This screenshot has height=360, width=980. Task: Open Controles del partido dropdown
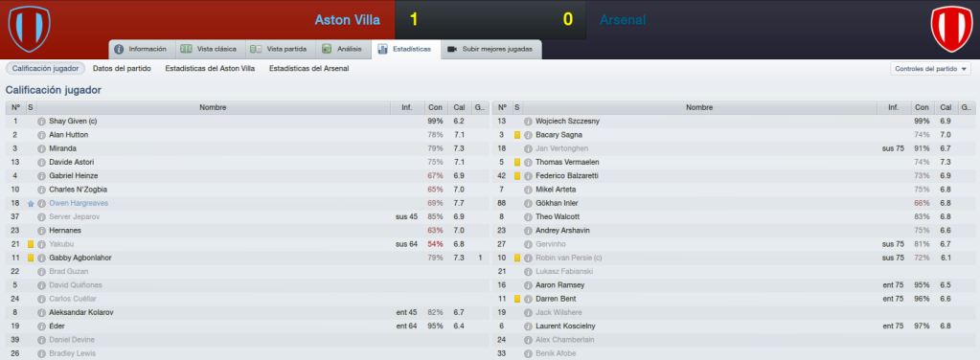click(x=930, y=69)
